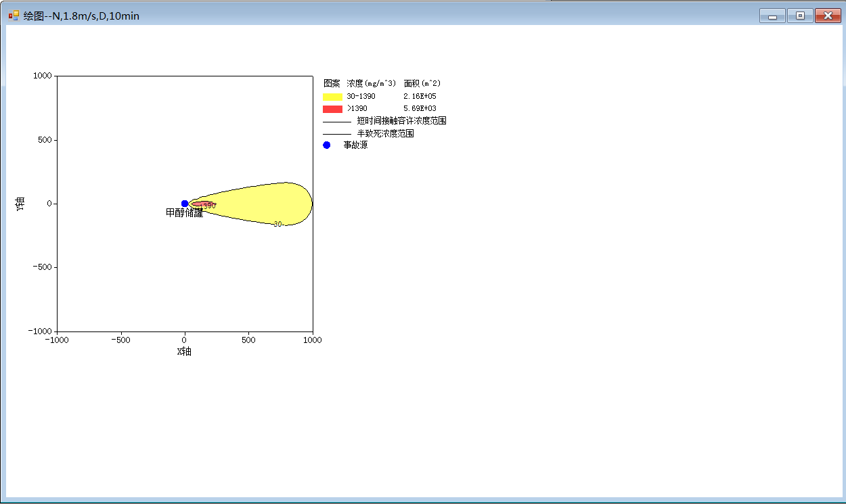
Task: Maximize the 绘图 window
Action: tap(800, 16)
